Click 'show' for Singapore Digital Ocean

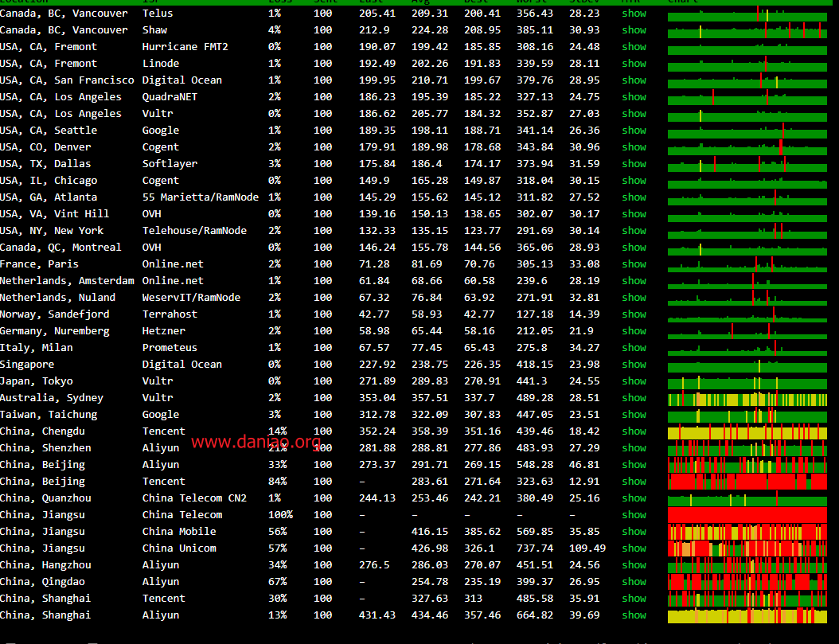click(634, 365)
